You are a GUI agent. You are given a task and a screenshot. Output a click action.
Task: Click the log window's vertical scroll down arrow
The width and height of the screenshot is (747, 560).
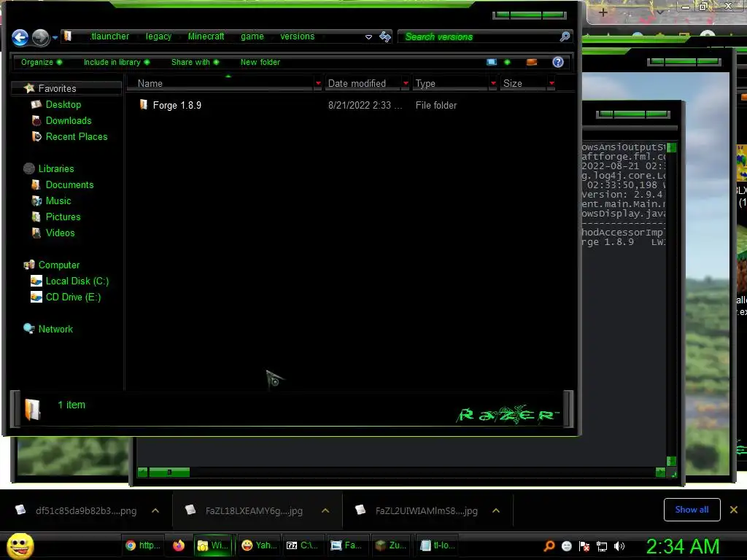pyautogui.click(x=671, y=461)
